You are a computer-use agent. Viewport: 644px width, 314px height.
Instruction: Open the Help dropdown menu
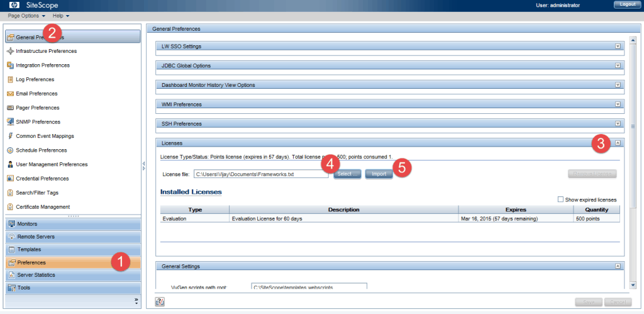[61, 16]
